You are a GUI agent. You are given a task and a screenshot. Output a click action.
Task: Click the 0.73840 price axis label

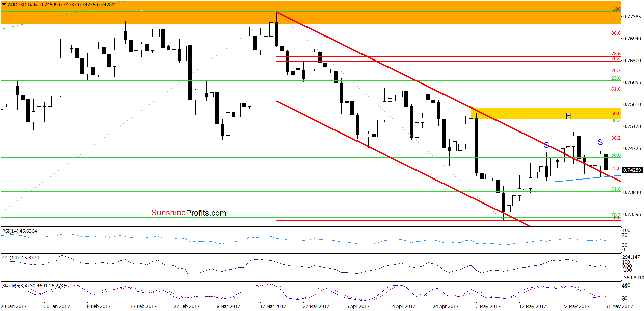coord(632,192)
